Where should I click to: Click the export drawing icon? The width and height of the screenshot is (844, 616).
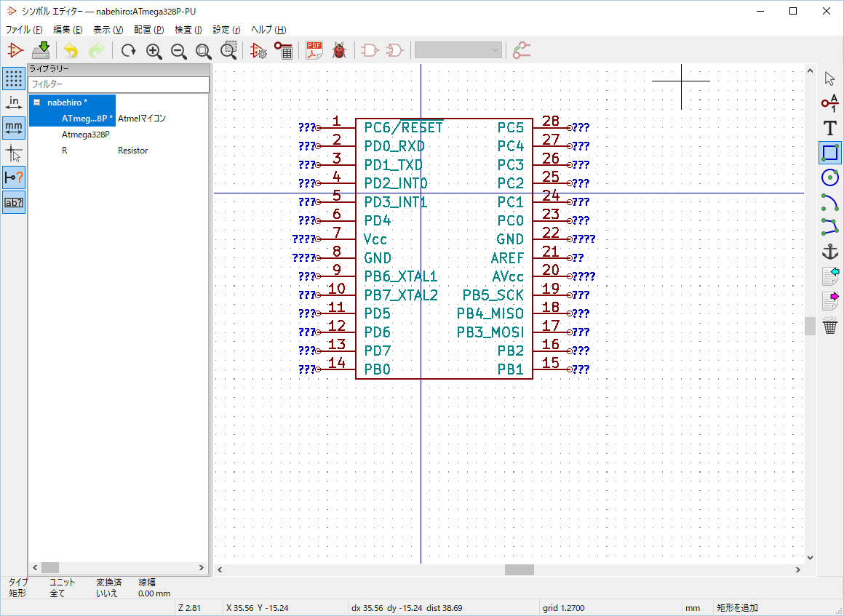point(830,301)
